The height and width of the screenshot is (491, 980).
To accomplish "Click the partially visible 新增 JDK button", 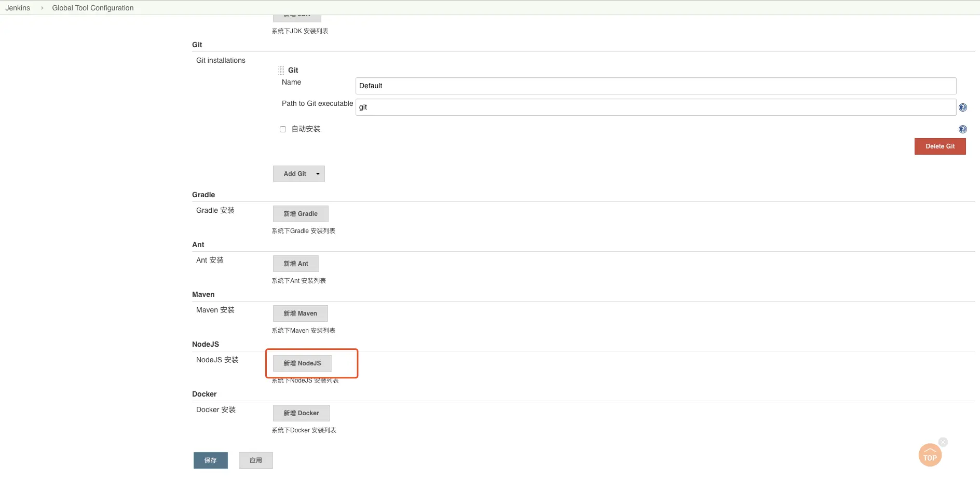I will 297,18.
